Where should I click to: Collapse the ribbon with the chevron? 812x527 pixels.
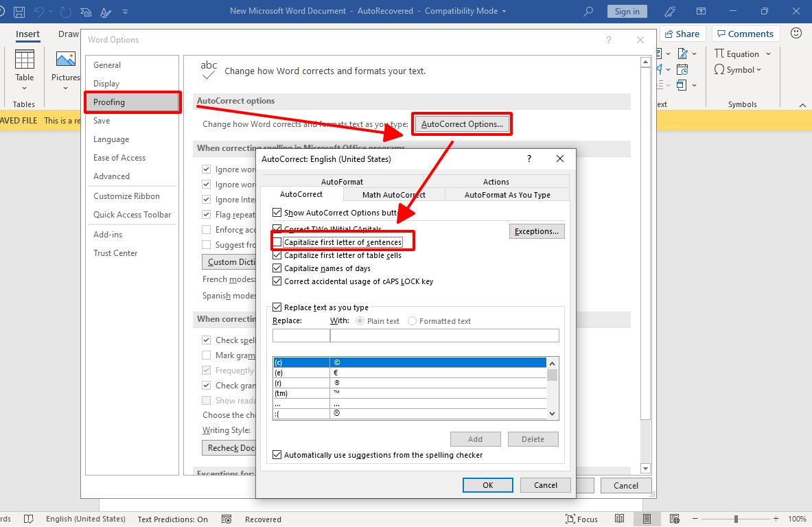pyautogui.click(x=802, y=105)
